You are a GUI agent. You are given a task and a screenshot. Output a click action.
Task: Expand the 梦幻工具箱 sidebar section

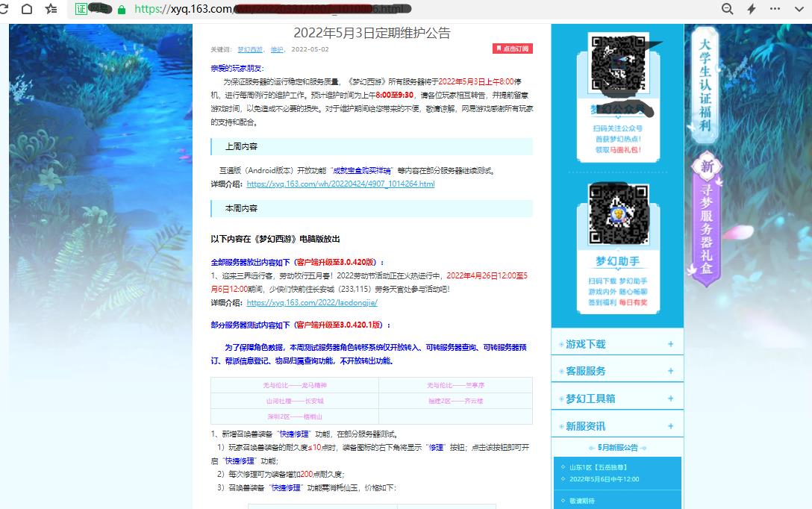click(x=617, y=399)
